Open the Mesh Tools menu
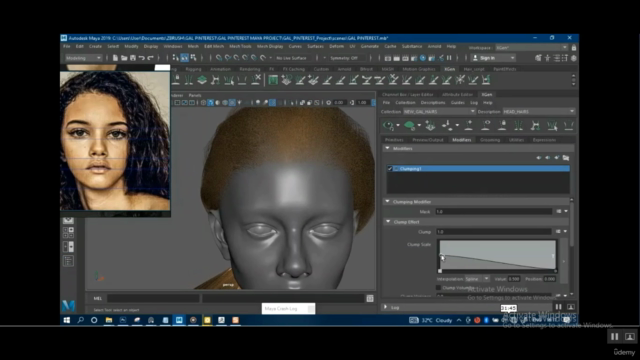640x360 pixels. (240, 47)
